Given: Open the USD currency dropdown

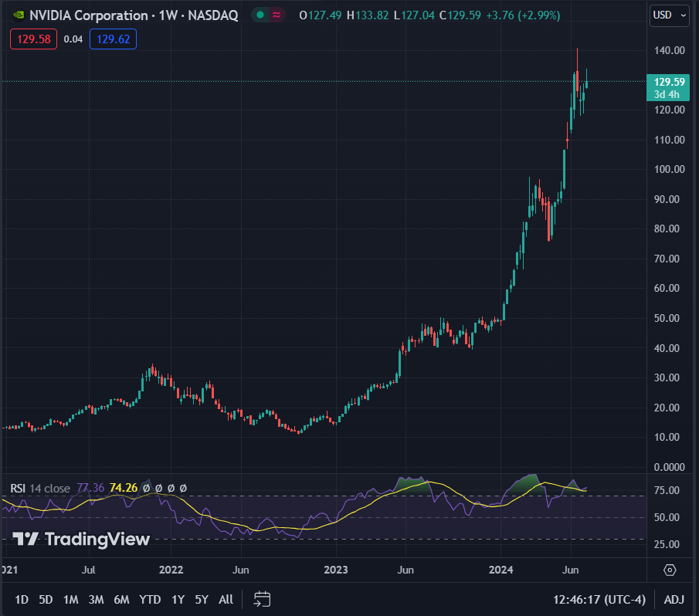Looking at the screenshot, I should click(668, 15).
